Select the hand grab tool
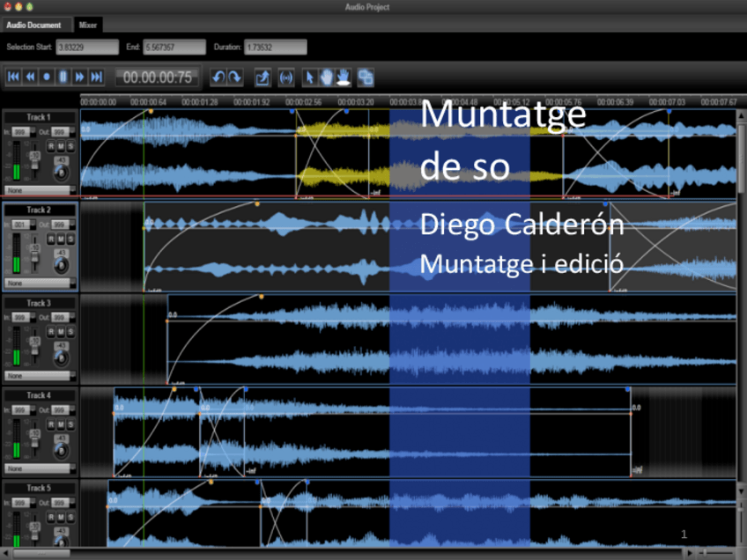This screenshot has width=747, height=560. [x=326, y=77]
